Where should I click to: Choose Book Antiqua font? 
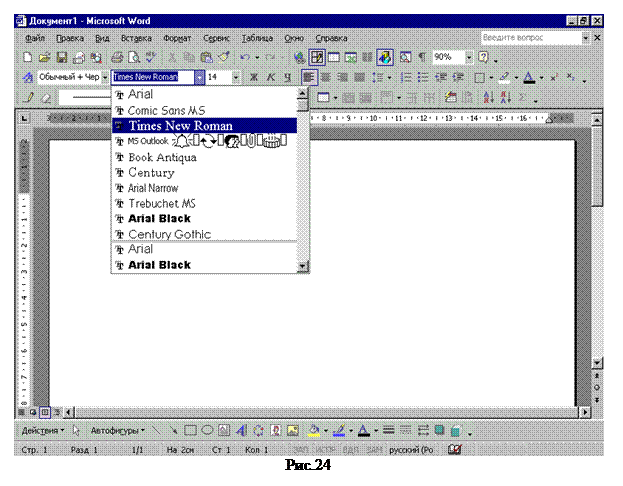204,157
